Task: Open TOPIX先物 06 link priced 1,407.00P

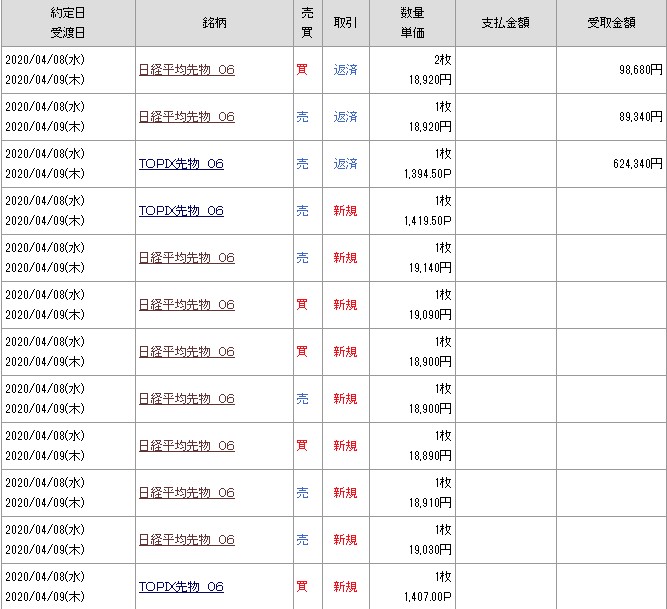Action: point(181,587)
